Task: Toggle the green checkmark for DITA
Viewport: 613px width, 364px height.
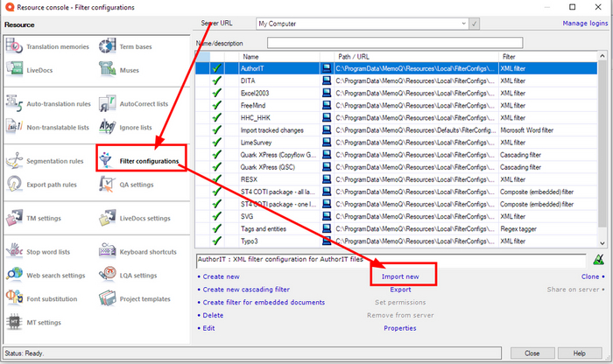Action: coord(216,80)
